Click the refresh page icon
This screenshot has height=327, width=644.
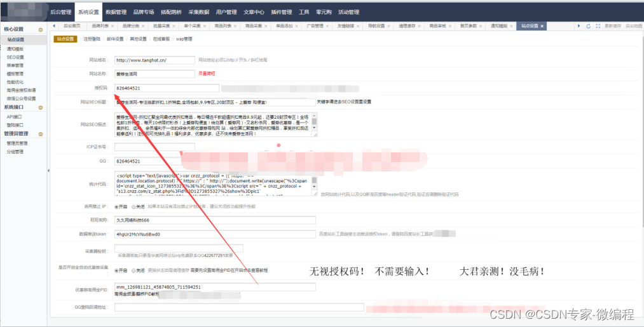(588, 26)
